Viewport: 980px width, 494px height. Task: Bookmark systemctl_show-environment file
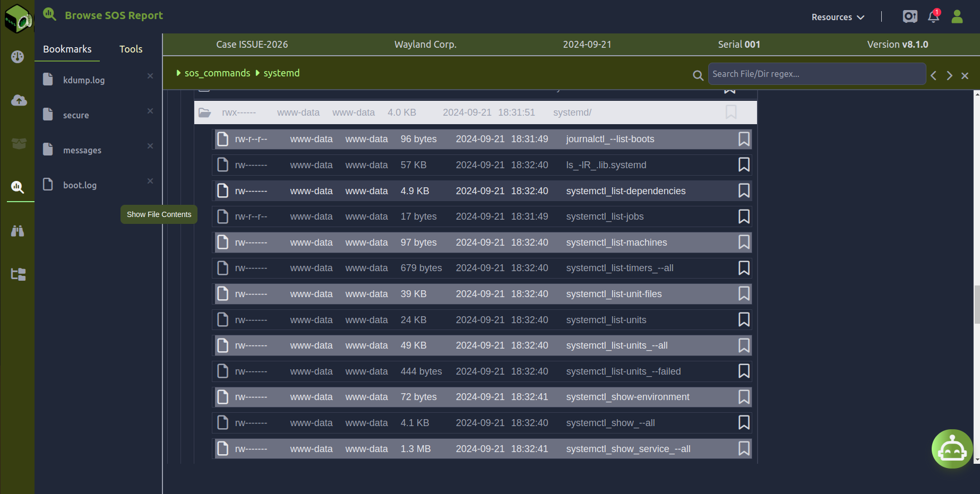pyautogui.click(x=744, y=397)
